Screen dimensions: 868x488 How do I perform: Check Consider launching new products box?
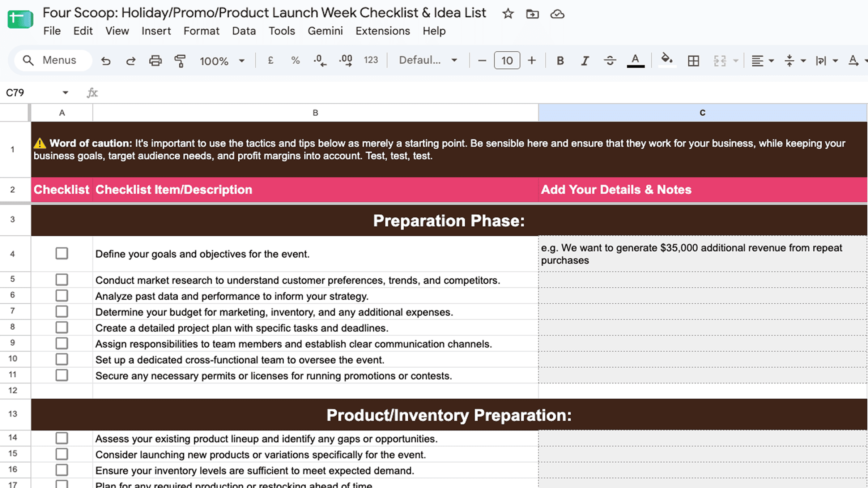(x=62, y=454)
